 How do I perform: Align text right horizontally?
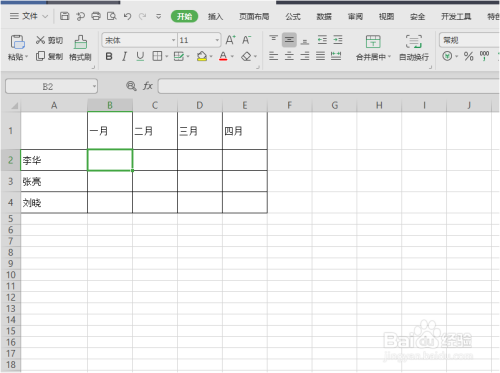point(305,56)
